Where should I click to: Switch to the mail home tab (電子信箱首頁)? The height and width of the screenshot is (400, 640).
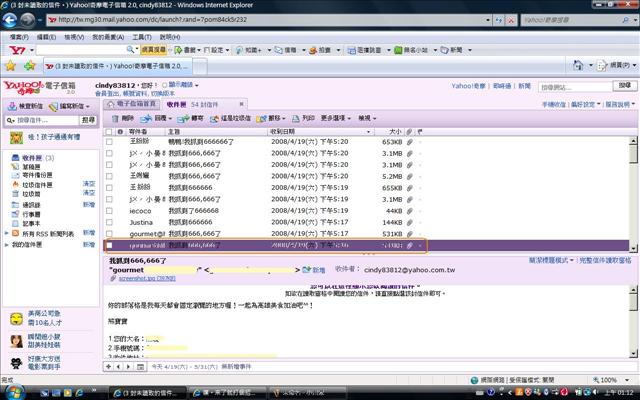(x=132, y=104)
